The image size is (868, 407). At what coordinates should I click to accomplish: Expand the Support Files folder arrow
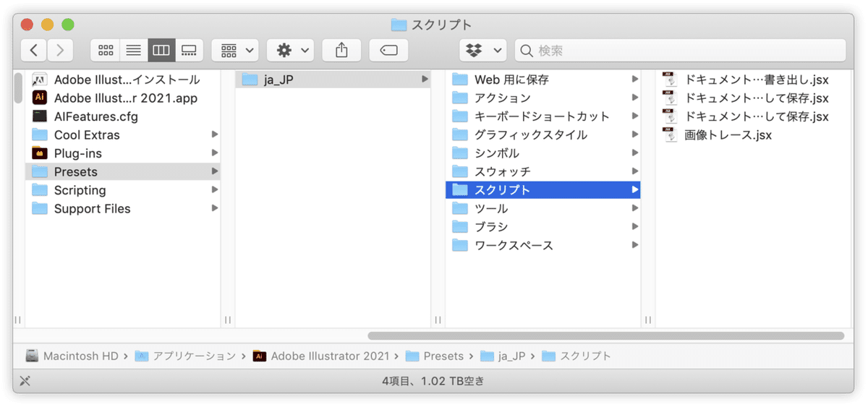[214, 208]
